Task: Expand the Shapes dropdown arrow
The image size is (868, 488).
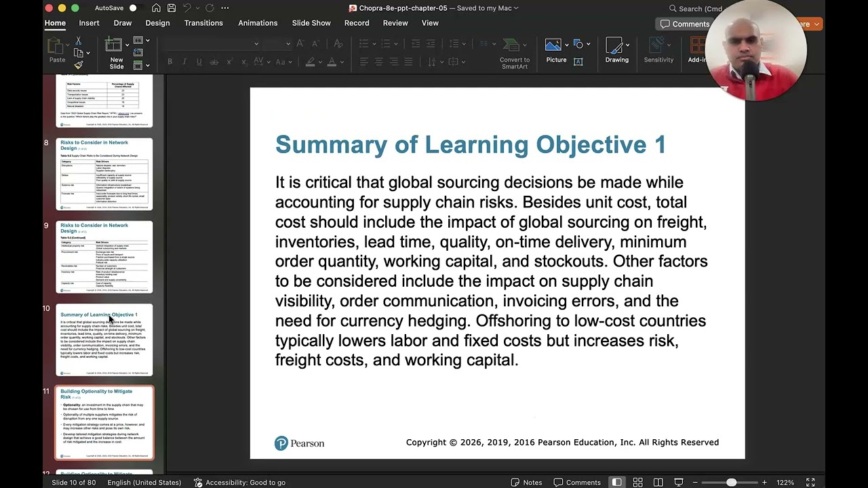Action: [x=588, y=45]
